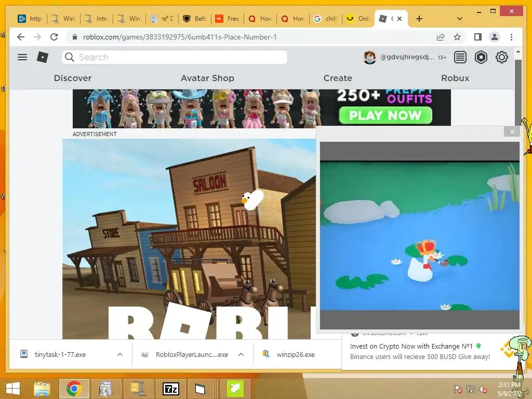532x399 pixels.
Task: Click the saloon game thumbnail image
Action: coord(189,239)
